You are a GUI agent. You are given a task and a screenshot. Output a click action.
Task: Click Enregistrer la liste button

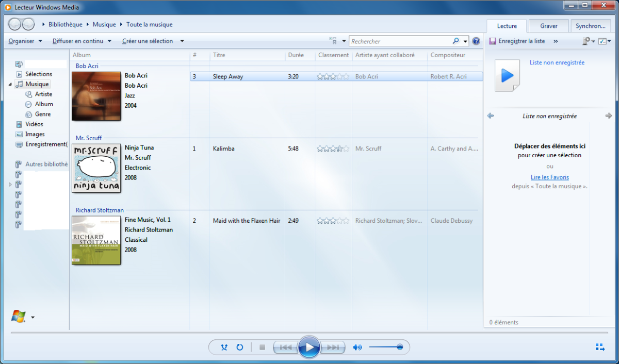click(517, 41)
